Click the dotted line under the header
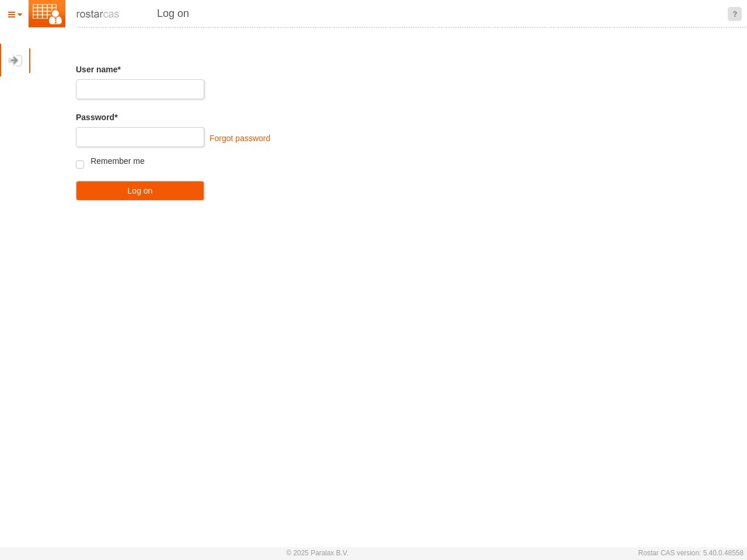The height and width of the screenshot is (560, 747). tap(409, 27)
